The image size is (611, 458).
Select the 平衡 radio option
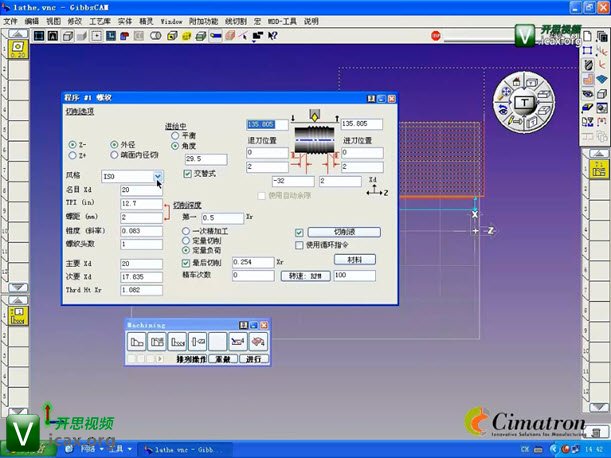(176, 135)
